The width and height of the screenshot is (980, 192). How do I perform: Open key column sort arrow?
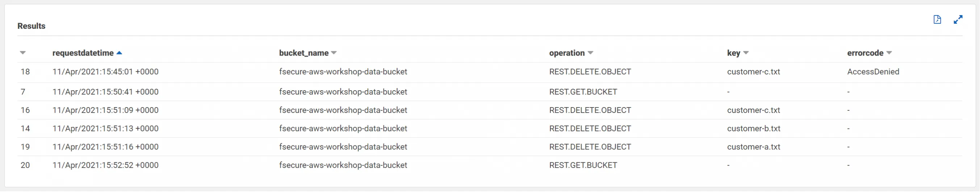click(746, 53)
